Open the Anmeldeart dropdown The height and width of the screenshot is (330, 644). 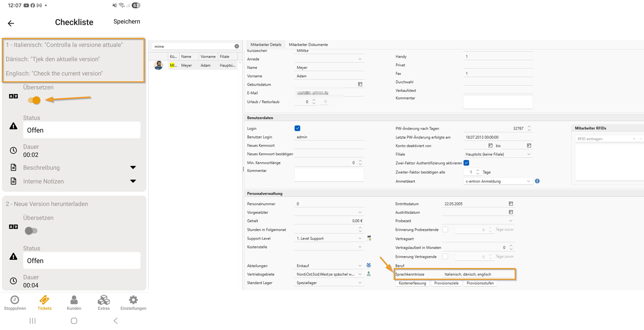[x=528, y=181]
